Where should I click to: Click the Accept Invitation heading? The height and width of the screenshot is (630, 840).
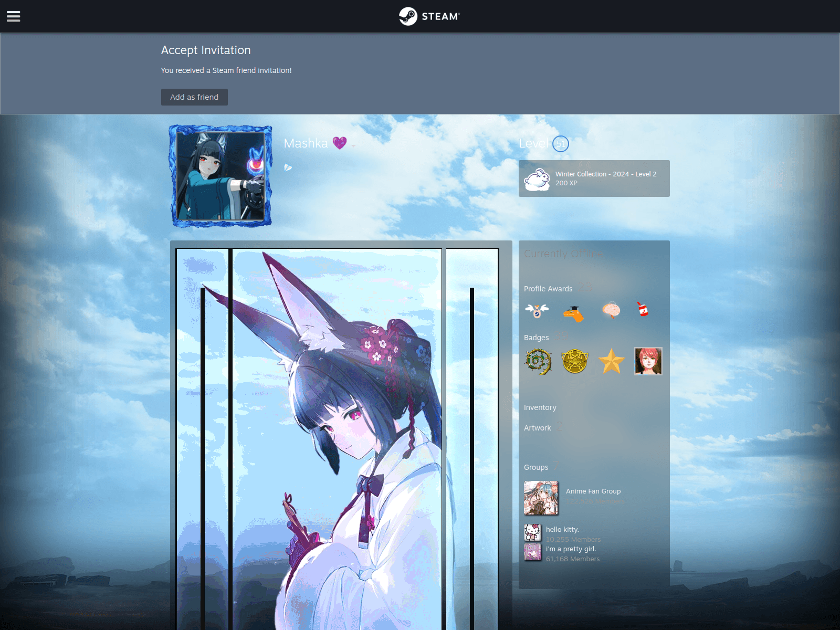pyautogui.click(x=206, y=50)
